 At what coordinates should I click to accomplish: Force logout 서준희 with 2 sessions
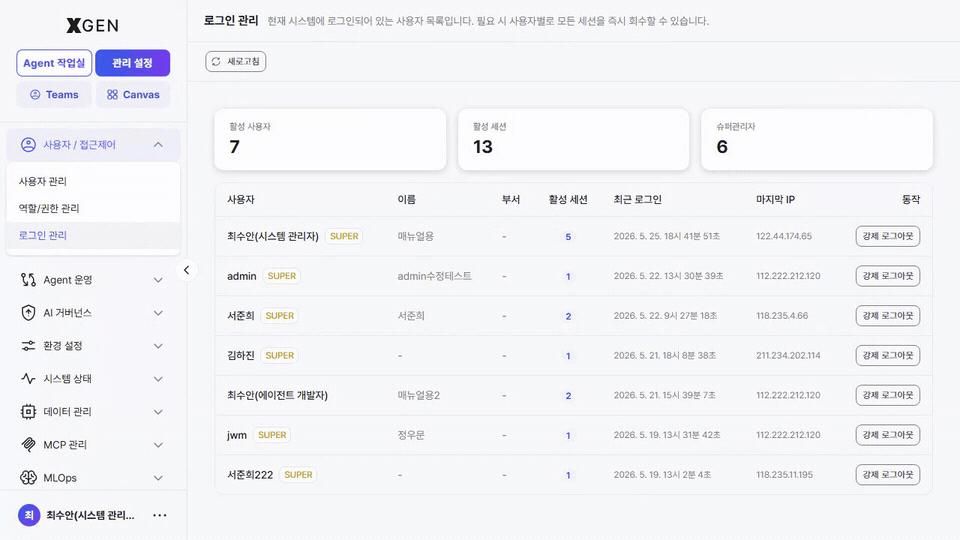pyautogui.click(x=888, y=315)
